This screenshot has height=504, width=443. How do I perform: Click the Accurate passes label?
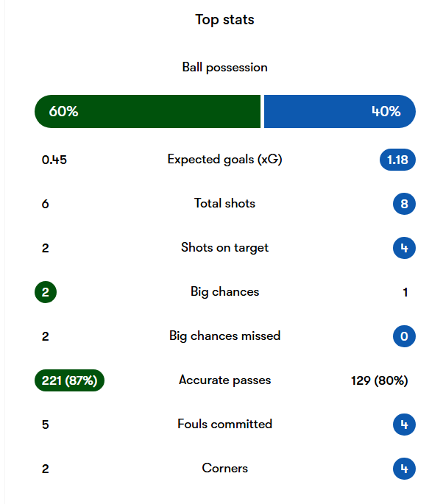pos(224,380)
